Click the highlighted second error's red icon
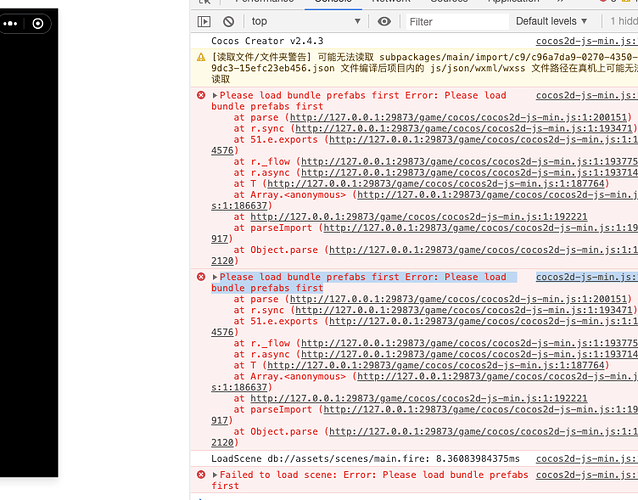 (x=201, y=277)
